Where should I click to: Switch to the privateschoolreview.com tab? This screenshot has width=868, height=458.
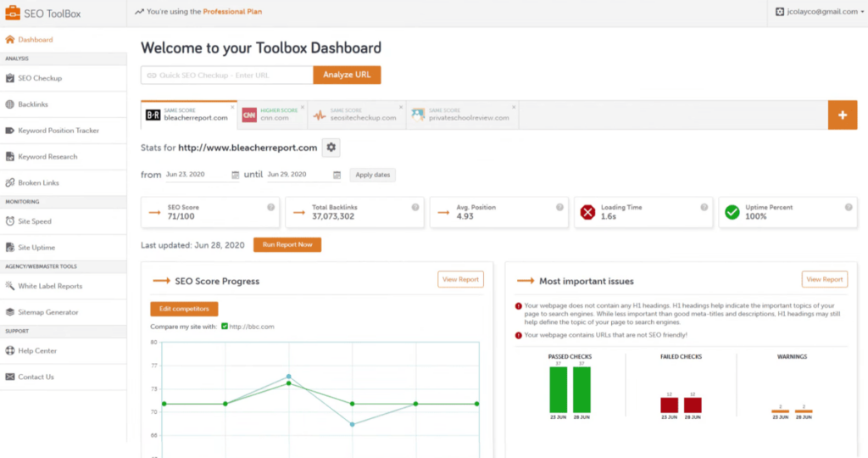pyautogui.click(x=463, y=115)
